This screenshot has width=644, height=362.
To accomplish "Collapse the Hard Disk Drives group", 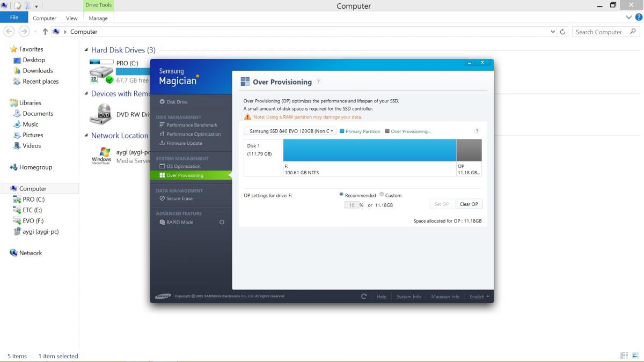I will tap(86, 50).
